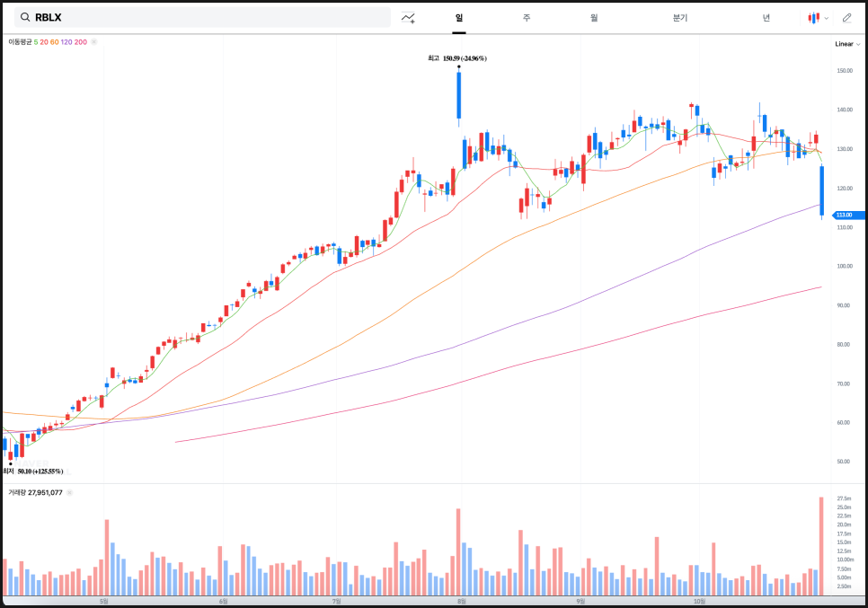Screen dimensions: 868x608
Task: Click the 113.00 current price tag
Action: 847,215
